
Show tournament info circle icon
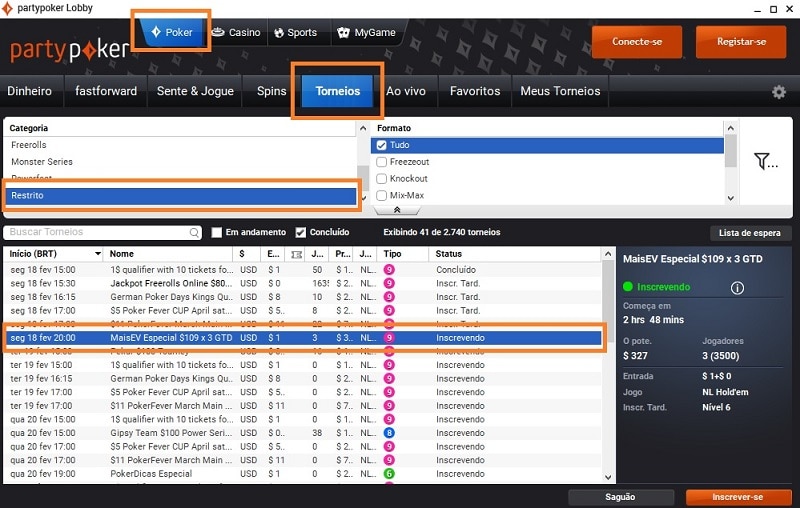click(737, 288)
